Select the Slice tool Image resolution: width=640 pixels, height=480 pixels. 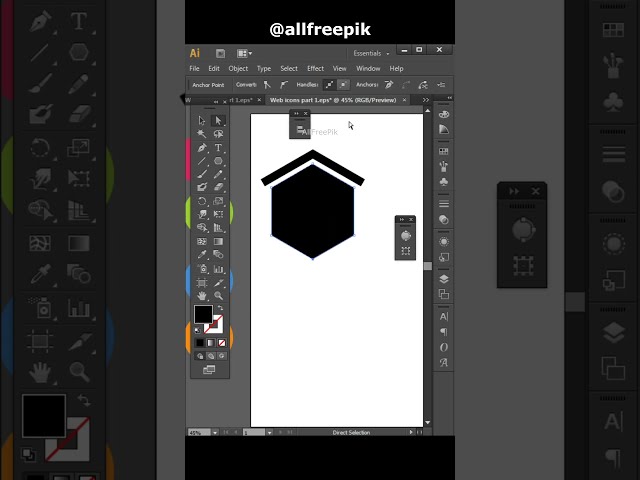point(218,282)
